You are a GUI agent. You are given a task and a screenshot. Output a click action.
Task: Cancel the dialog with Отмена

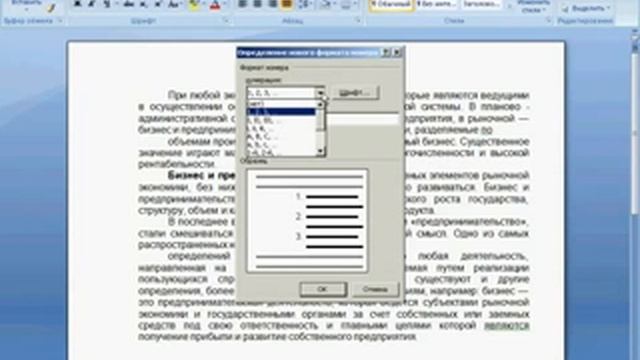(x=375, y=289)
